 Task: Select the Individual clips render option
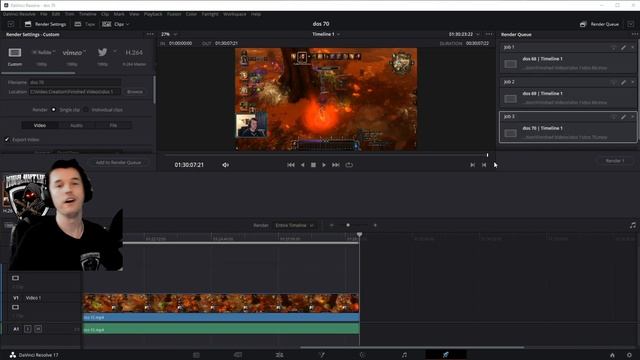[x=86, y=110]
